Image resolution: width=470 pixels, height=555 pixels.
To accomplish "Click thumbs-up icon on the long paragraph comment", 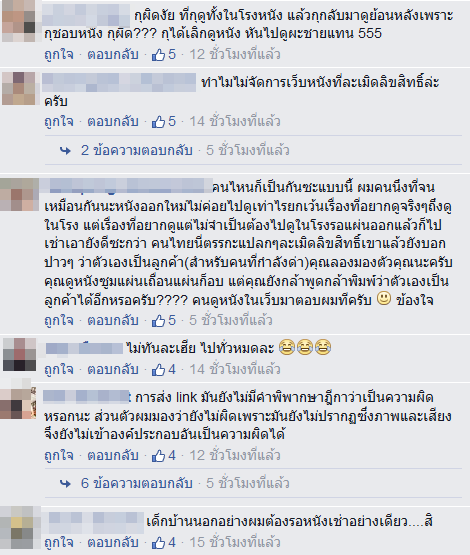I will pos(158,321).
